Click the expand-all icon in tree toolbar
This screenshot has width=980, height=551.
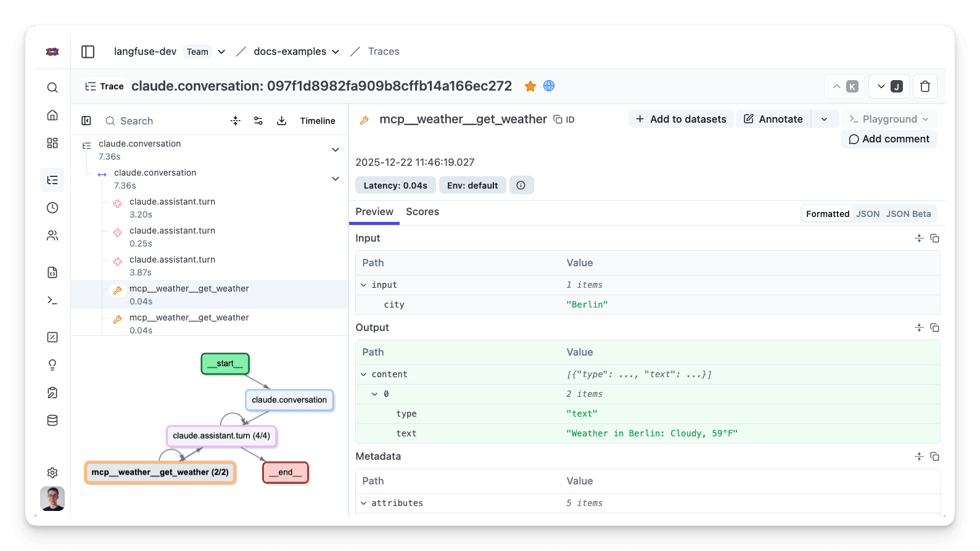pos(236,121)
